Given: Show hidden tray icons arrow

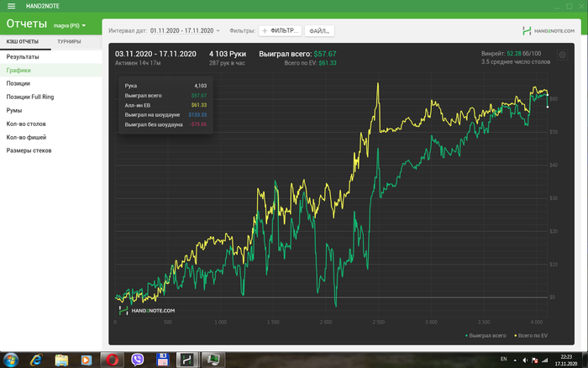Looking at the screenshot, I should [x=515, y=360].
